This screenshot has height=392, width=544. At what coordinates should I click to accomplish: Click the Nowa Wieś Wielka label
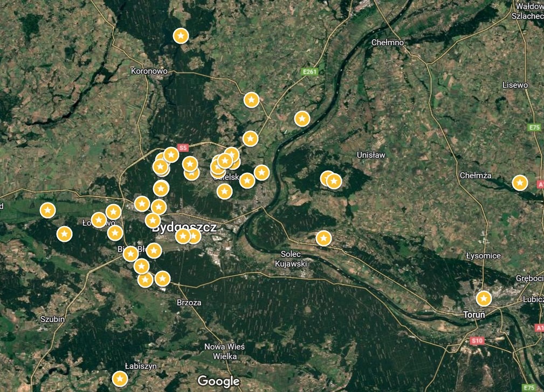225,351
